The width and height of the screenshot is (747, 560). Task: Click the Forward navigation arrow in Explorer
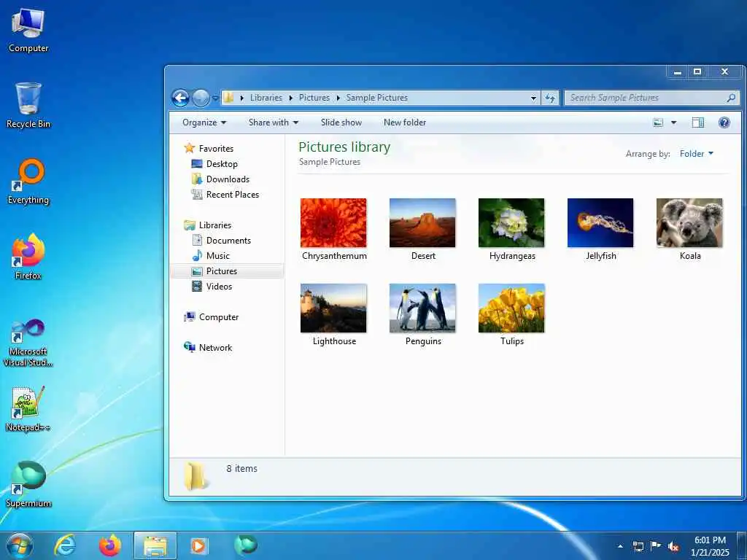pyautogui.click(x=200, y=98)
